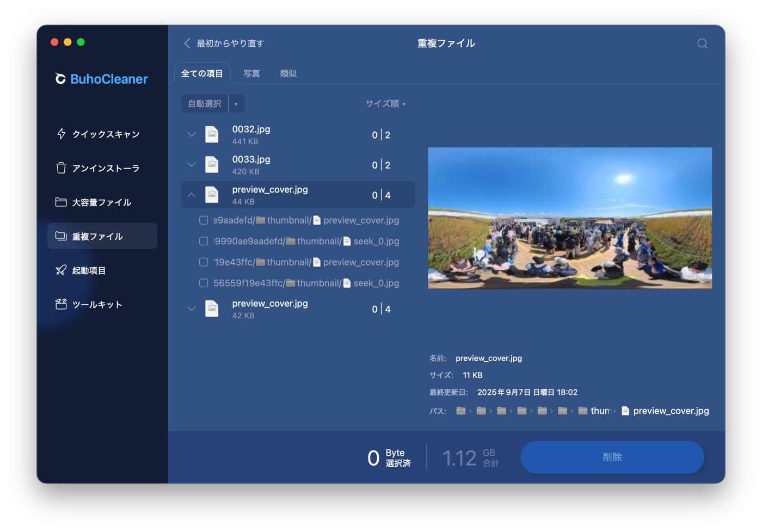Select the アンインストーラ sidebar icon
The width and height of the screenshot is (762, 532).
point(105,168)
